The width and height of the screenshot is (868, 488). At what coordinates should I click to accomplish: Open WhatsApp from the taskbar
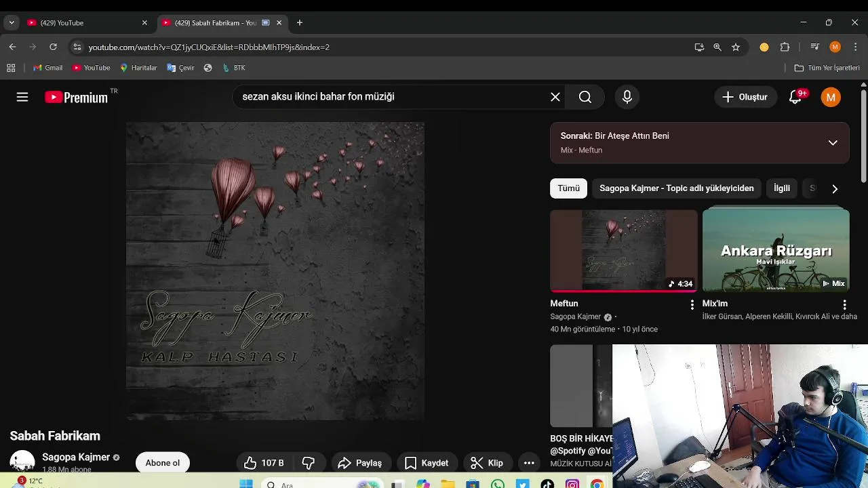click(x=498, y=484)
